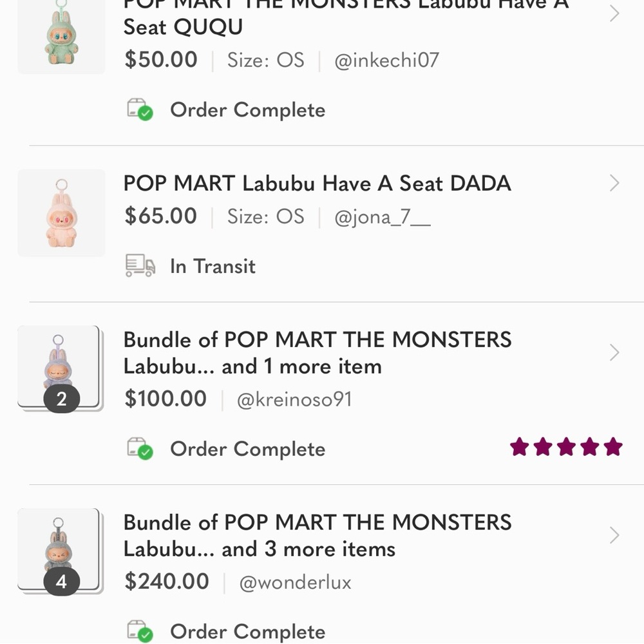Click the item count badge showing 2
The image size is (644, 644).
point(62,399)
